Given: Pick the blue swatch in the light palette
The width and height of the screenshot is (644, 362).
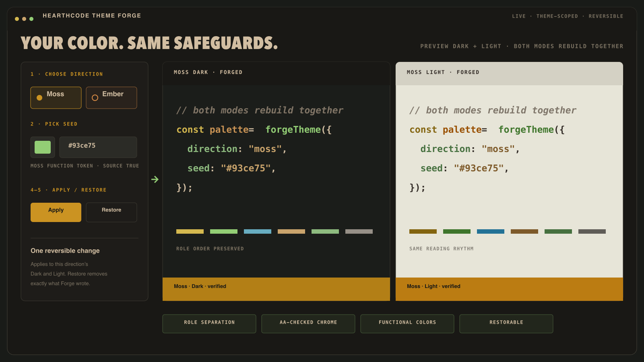Looking at the screenshot, I should pyautogui.click(x=491, y=231).
